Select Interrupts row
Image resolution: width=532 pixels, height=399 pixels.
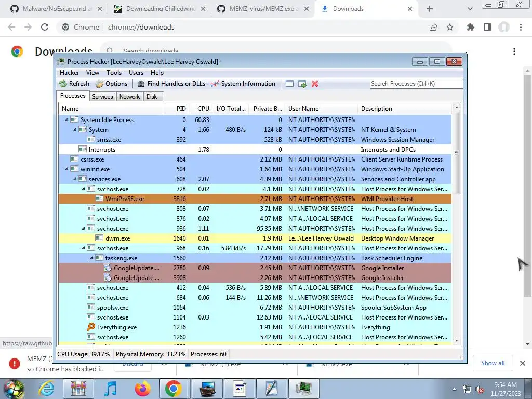(255, 149)
